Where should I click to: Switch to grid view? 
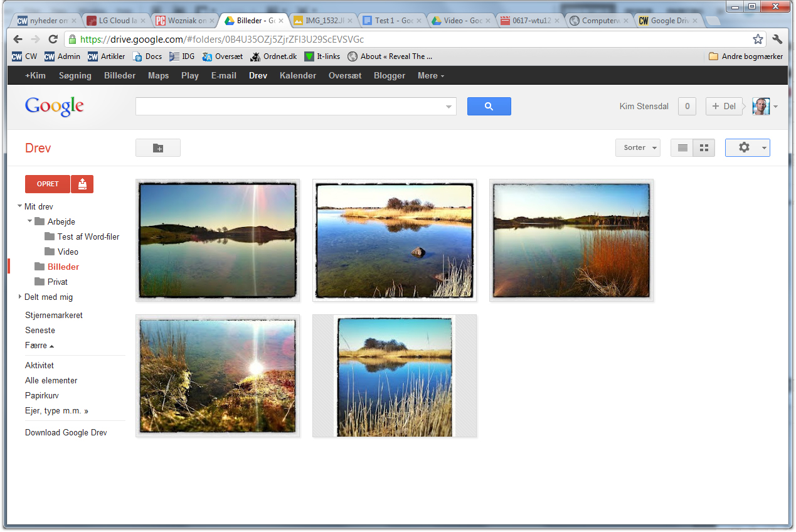point(704,147)
